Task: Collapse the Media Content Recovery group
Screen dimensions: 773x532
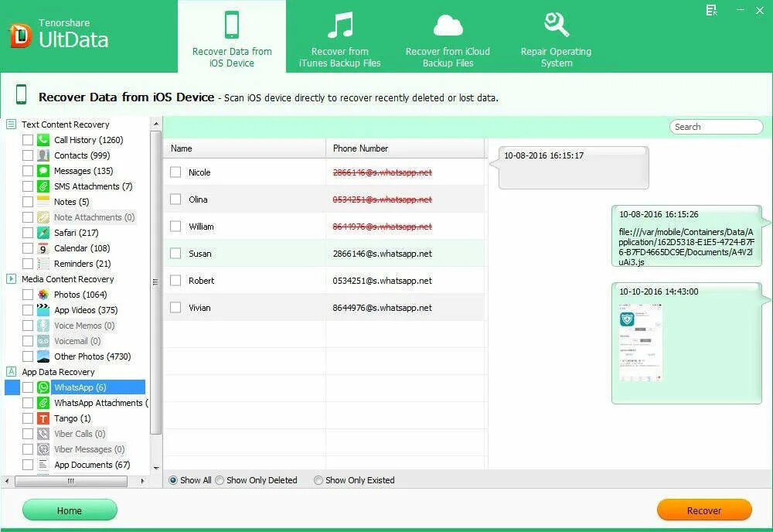Action: [x=11, y=279]
